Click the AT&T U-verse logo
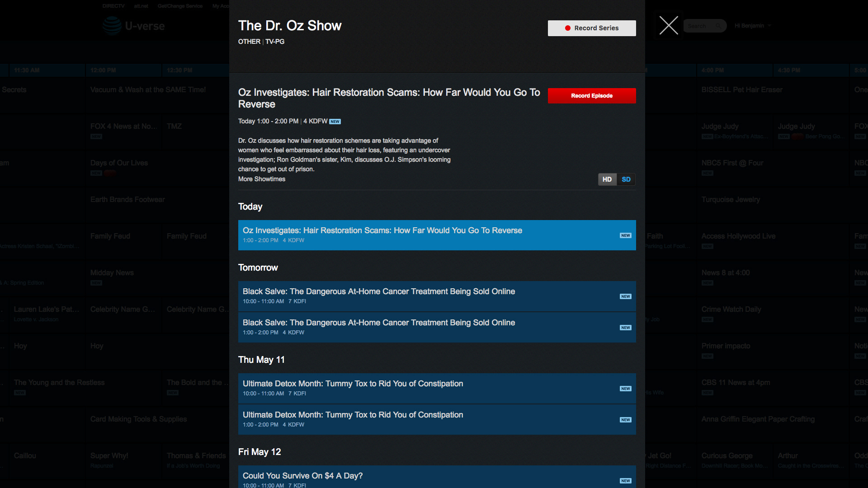This screenshot has height=488, width=868. (134, 26)
